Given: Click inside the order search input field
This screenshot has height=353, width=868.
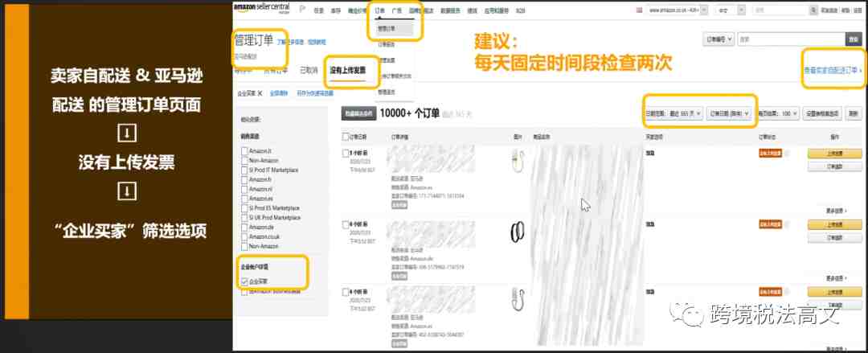Looking at the screenshot, I should click(791, 39).
